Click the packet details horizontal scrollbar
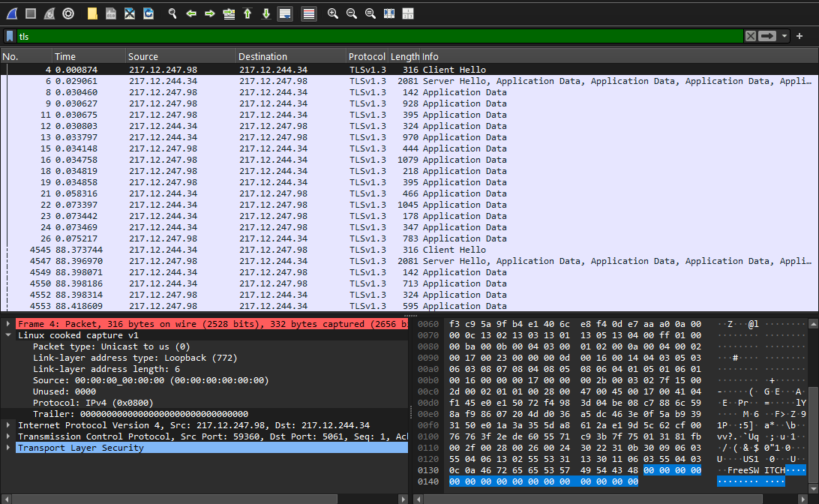This screenshot has width=819, height=504. click(175, 499)
